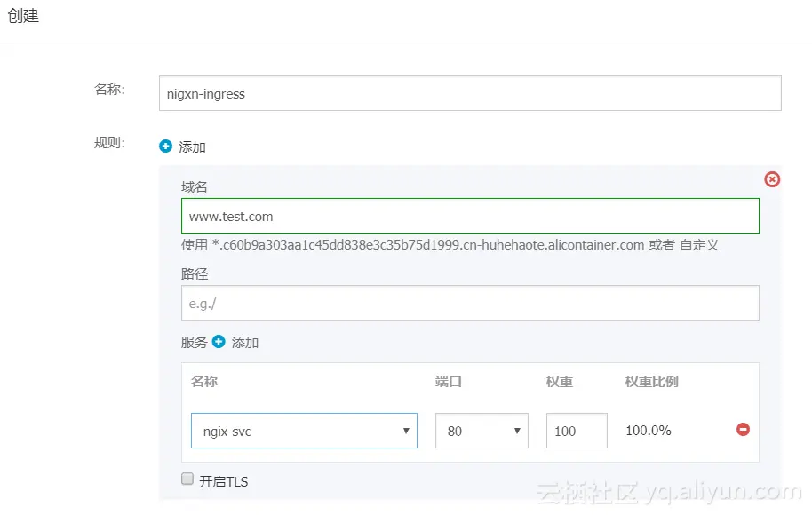The image size is (812, 515).
Task: Open the ngix-svc service name dropdown
Action: coord(304,431)
